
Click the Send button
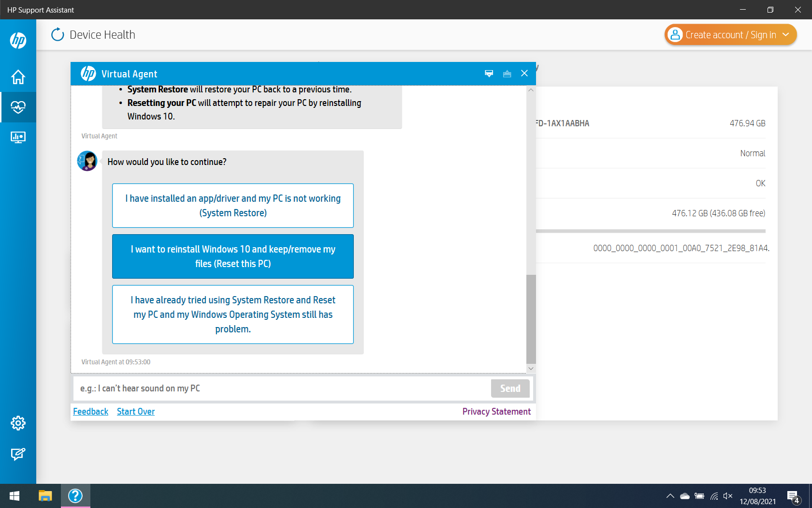(x=510, y=388)
